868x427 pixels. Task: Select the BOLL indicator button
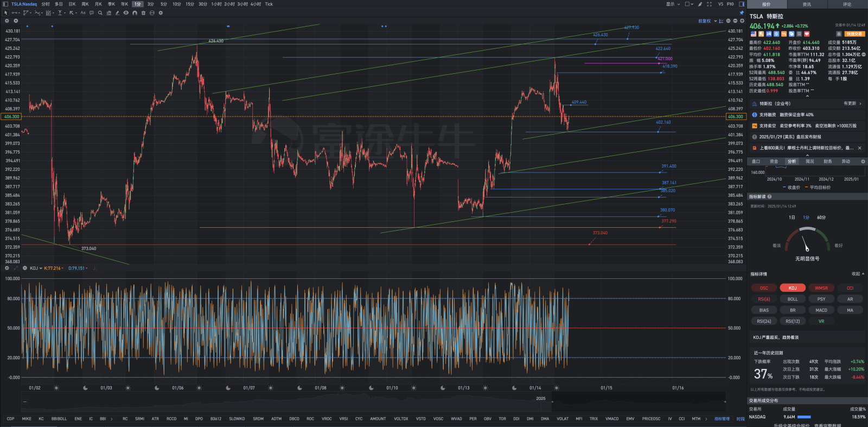pyautogui.click(x=793, y=299)
